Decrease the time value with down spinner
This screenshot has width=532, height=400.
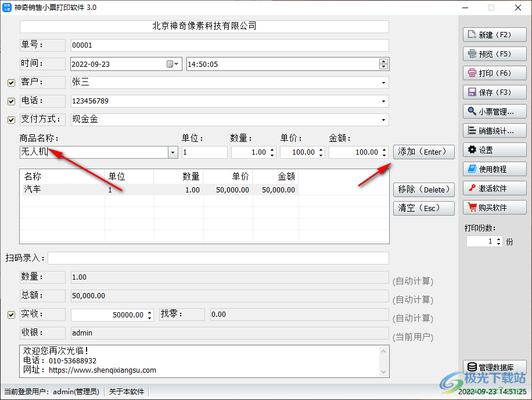click(x=383, y=66)
